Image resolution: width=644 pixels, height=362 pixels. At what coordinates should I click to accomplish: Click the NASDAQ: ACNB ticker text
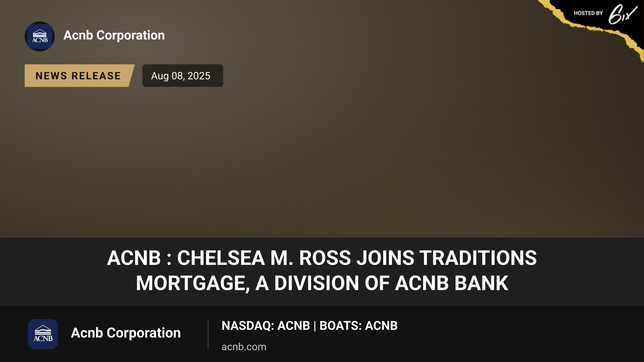point(266,326)
